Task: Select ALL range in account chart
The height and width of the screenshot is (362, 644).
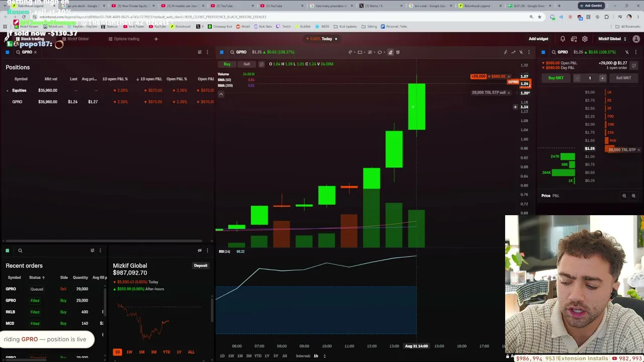Action: pos(191,352)
